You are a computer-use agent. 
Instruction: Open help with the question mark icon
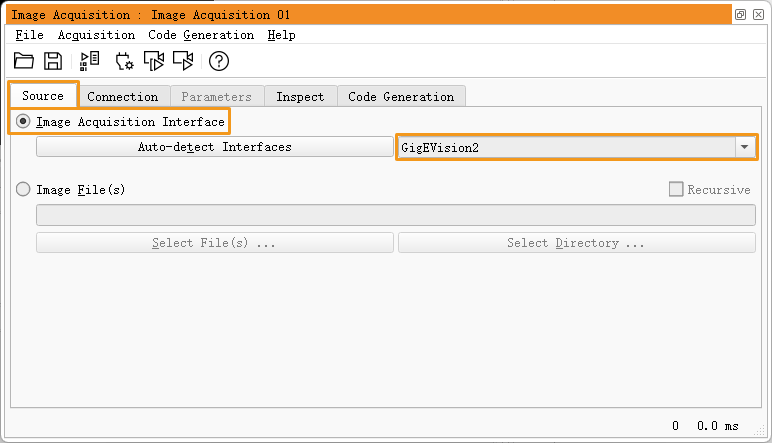[x=219, y=61]
